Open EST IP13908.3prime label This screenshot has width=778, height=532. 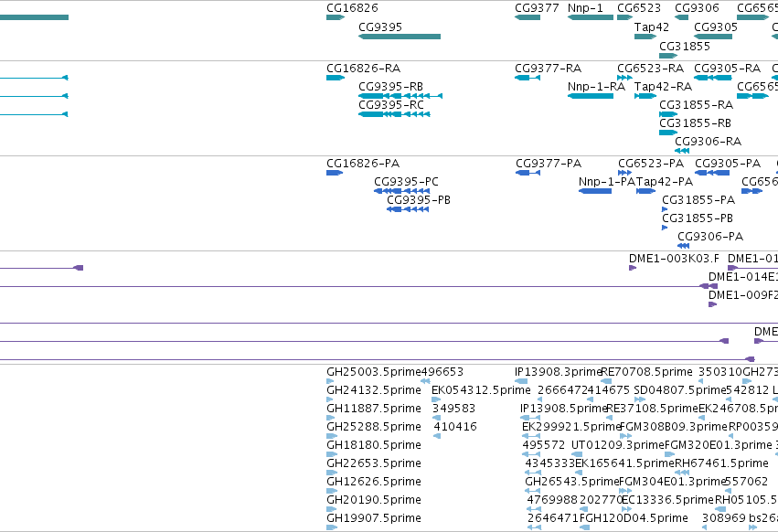click(x=559, y=372)
